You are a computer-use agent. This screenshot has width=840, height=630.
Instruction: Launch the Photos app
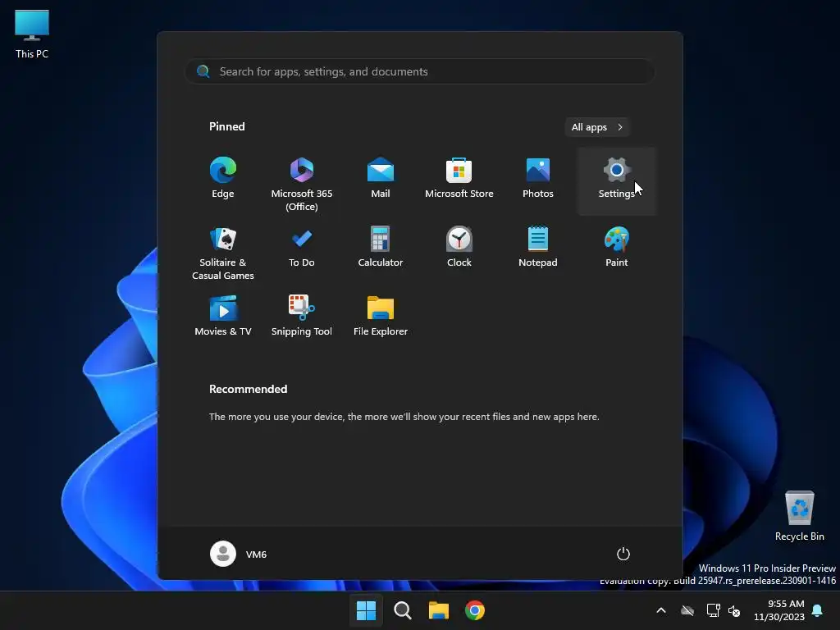tap(538, 179)
